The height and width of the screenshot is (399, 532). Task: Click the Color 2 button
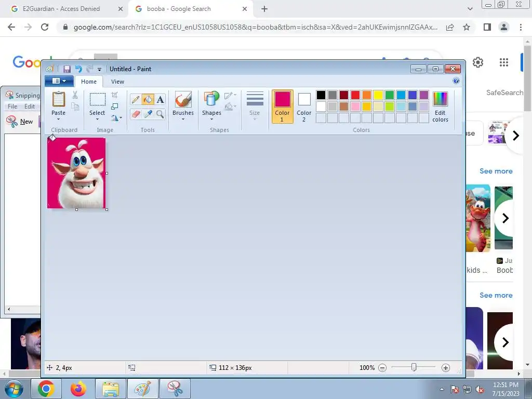[x=304, y=107]
